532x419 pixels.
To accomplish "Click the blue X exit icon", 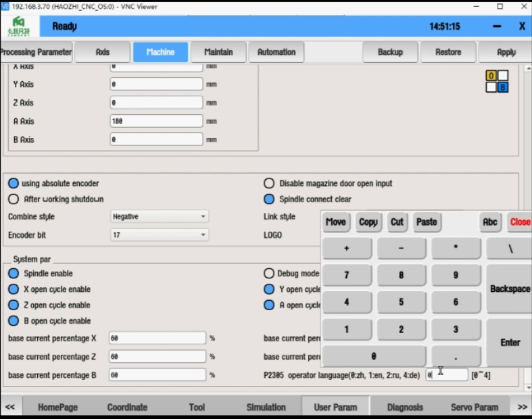I will (x=522, y=26).
